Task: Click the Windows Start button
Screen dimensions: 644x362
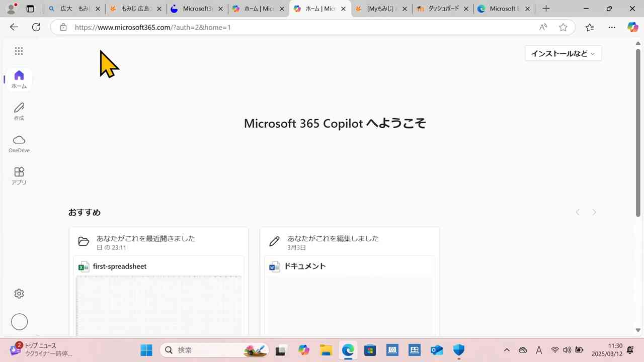Action: pyautogui.click(x=146, y=350)
